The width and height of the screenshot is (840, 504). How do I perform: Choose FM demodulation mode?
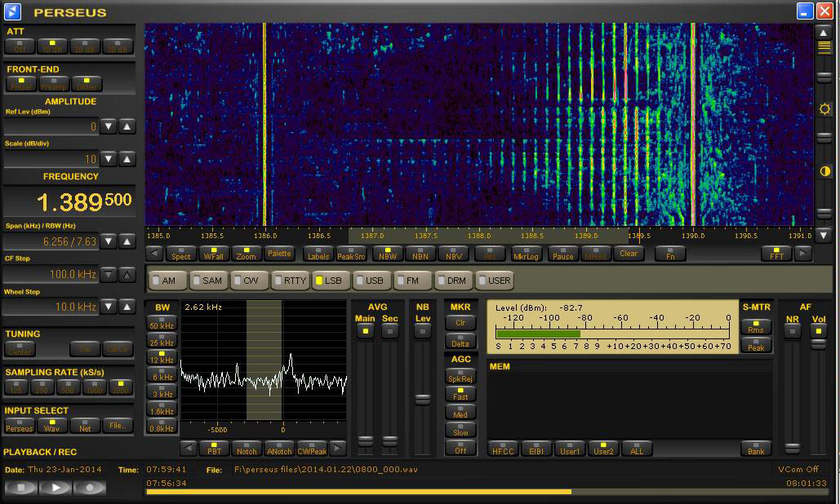click(x=411, y=281)
